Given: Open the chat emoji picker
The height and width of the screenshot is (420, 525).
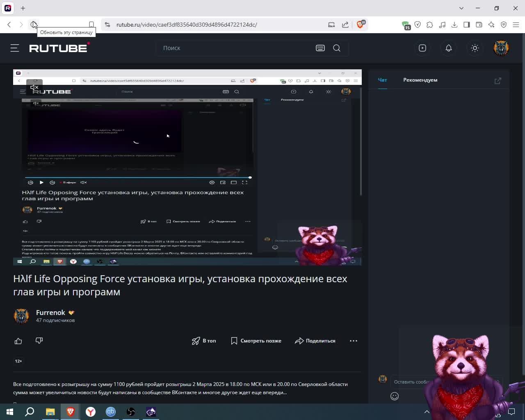Looking at the screenshot, I should click(x=395, y=396).
